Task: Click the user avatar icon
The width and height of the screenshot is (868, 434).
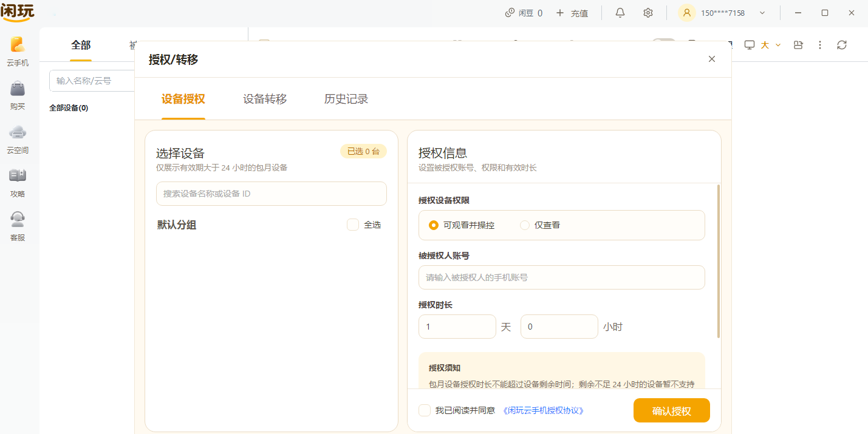Action: 686,13
